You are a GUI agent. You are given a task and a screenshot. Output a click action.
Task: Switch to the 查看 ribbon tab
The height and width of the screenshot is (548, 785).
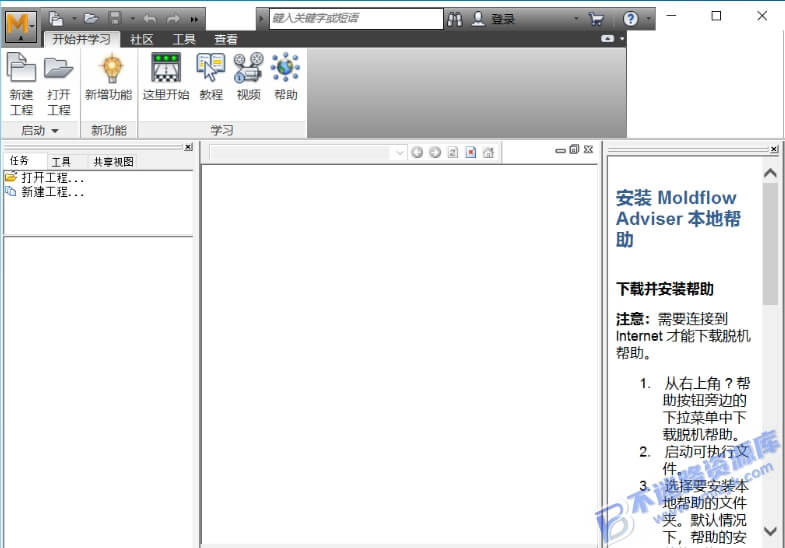(x=226, y=39)
